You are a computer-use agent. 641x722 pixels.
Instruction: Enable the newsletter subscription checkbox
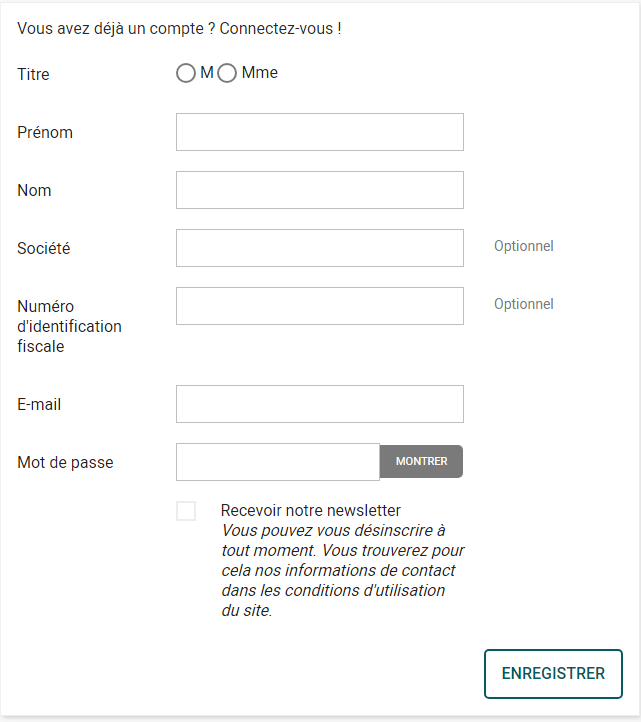(x=186, y=511)
